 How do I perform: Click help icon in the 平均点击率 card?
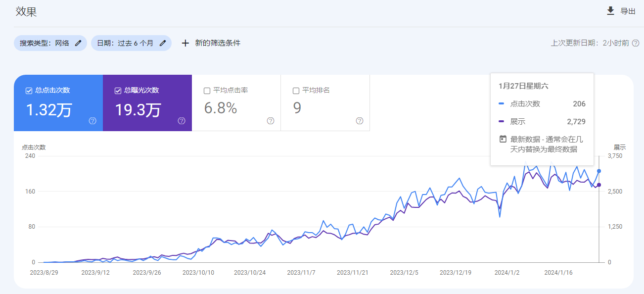click(271, 121)
